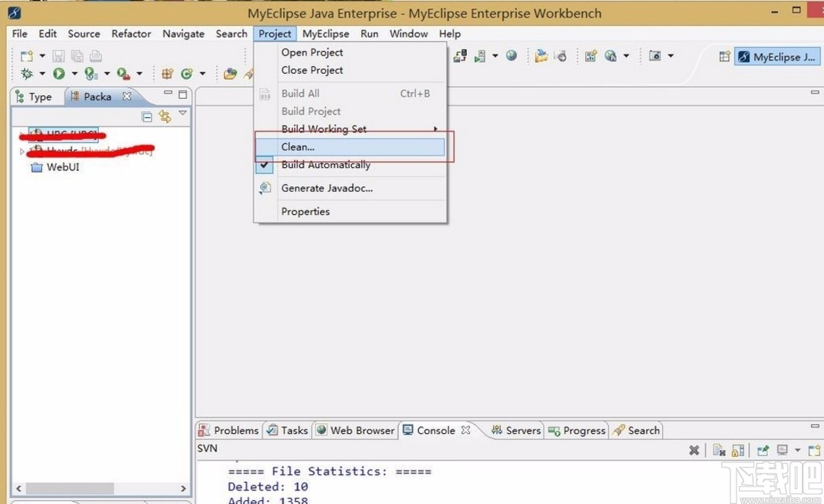Viewport: 824px width, 504px height.
Task: Choose Properties in the Project menu
Action: click(x=350, y=212)
